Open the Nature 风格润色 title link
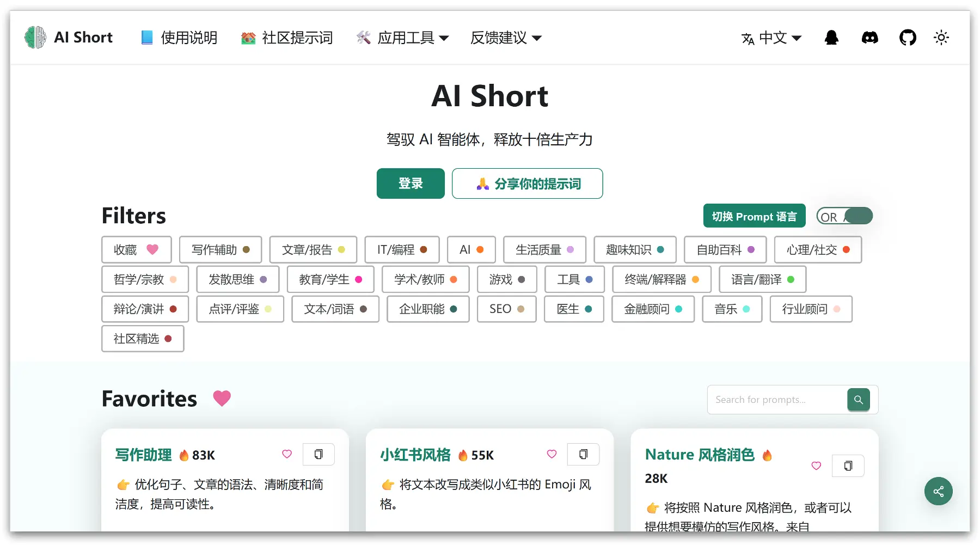The height and width of the screenshot is (545, 980). pyautogui.click(x=700, y=455)
